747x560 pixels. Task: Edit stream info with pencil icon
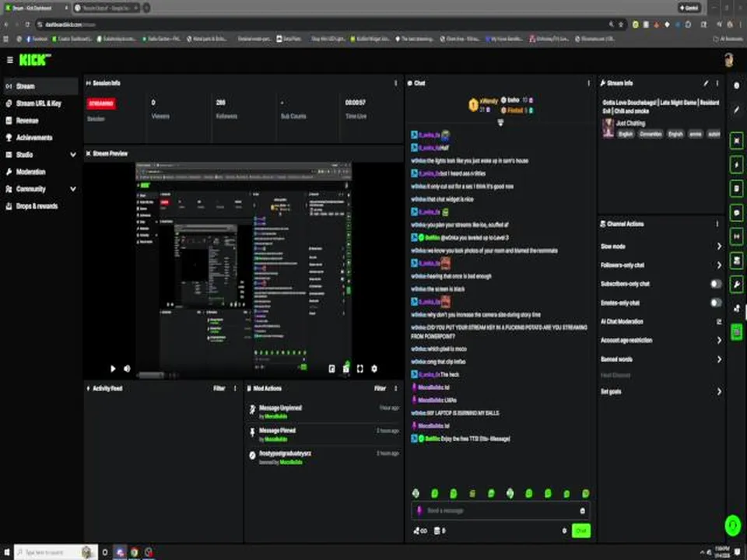(706, 83)
